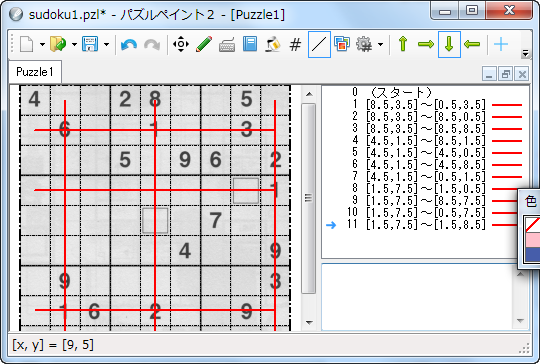
Task: Toggle the grid hash (#) tool
Action: click(x=295, y=44)
